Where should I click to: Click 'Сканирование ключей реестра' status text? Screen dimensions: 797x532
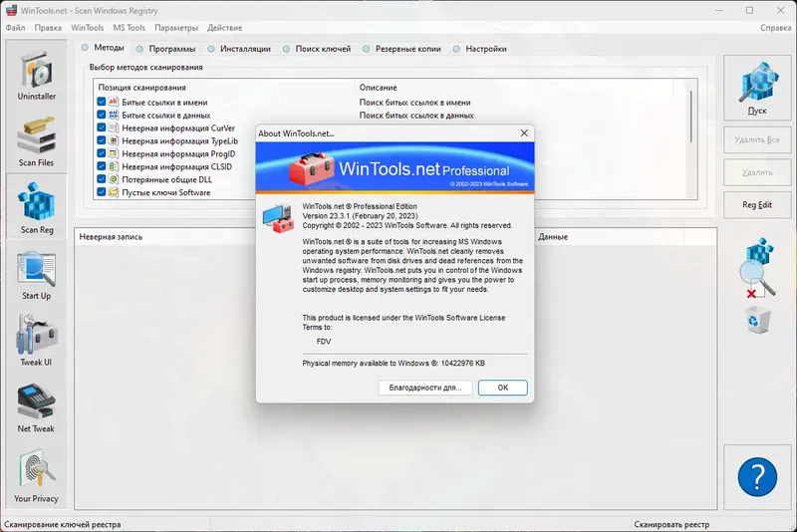click(63, 524)
